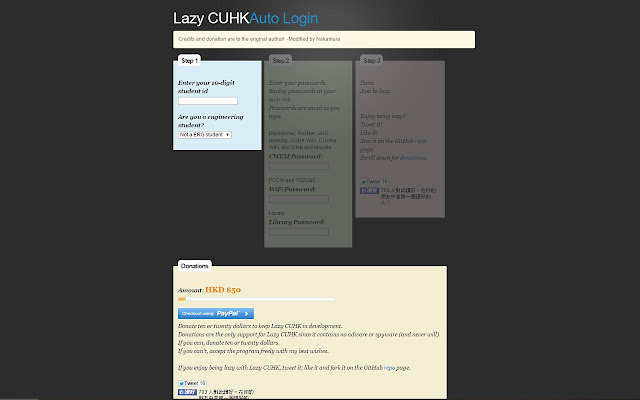Click the 'Library Password:' label

point(297,222)
